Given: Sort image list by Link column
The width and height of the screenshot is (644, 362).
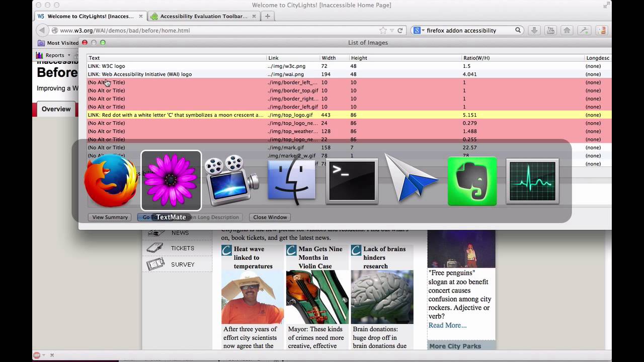Looking at the screenshot, I should 293,58.
